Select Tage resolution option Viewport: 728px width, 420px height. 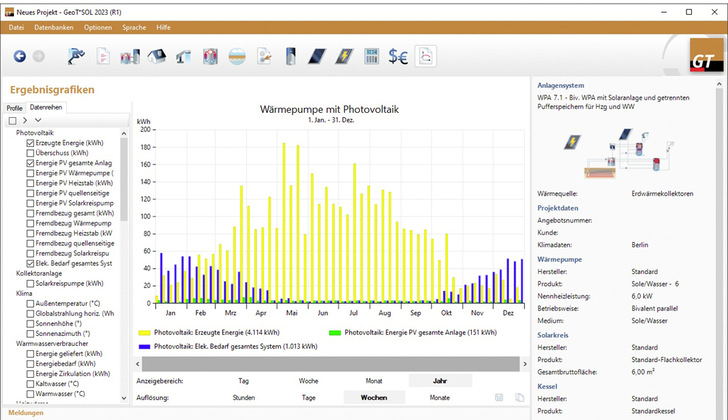coord(309,397)
